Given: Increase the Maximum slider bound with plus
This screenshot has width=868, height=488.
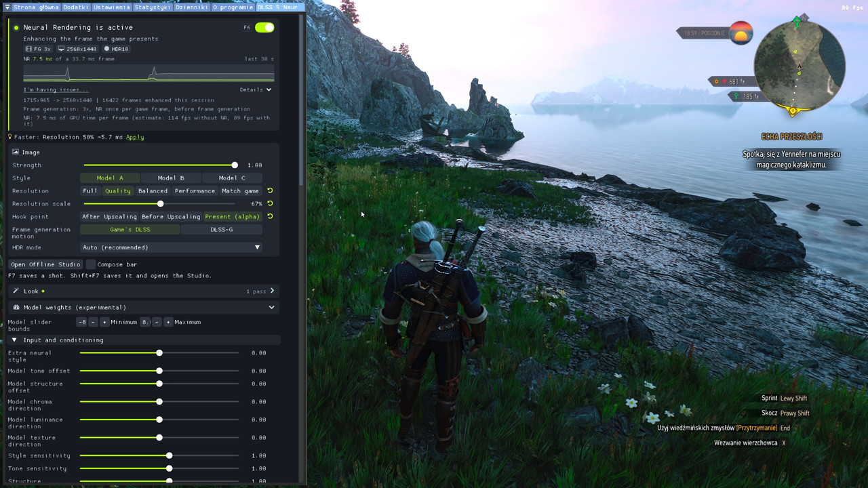Looking at the screenshot, I should pyautogui.click(x=168, y=322).
